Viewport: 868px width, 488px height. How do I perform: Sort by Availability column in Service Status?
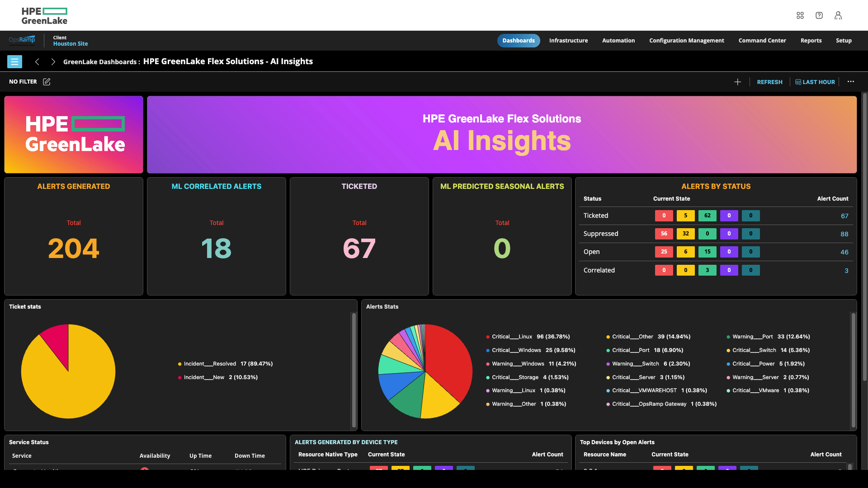155,456
